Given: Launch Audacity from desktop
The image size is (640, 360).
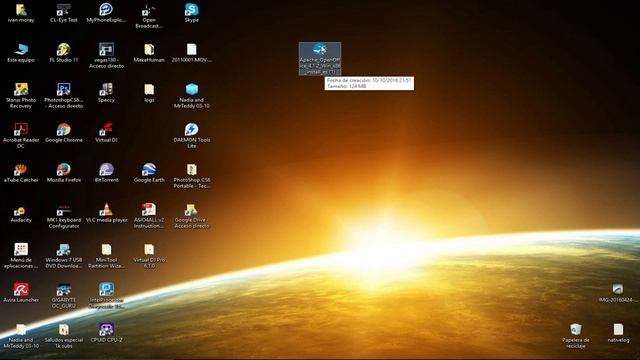Looking at the screenshot, I should (x=21, y=210).
